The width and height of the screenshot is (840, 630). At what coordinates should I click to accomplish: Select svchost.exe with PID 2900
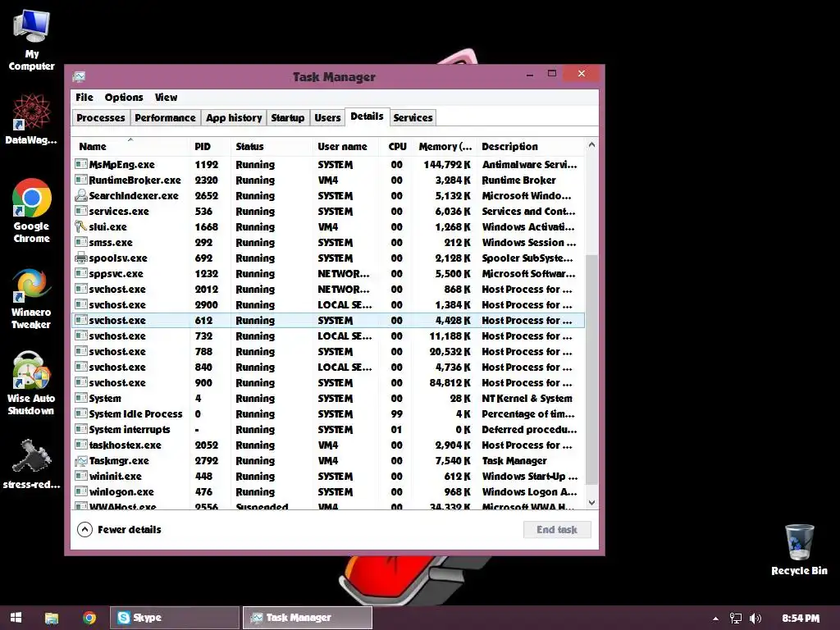point(328,304)
